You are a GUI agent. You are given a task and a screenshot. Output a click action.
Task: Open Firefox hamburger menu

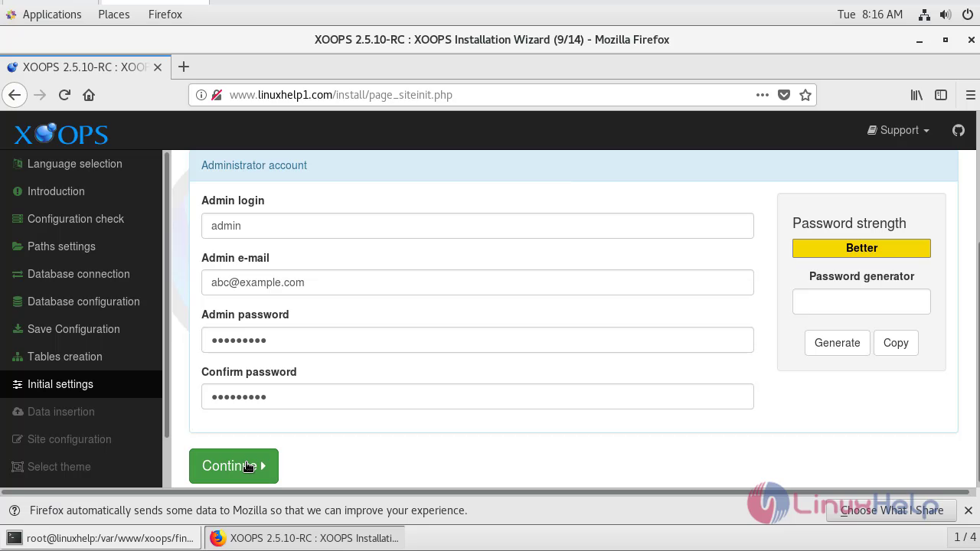(970, 95)
